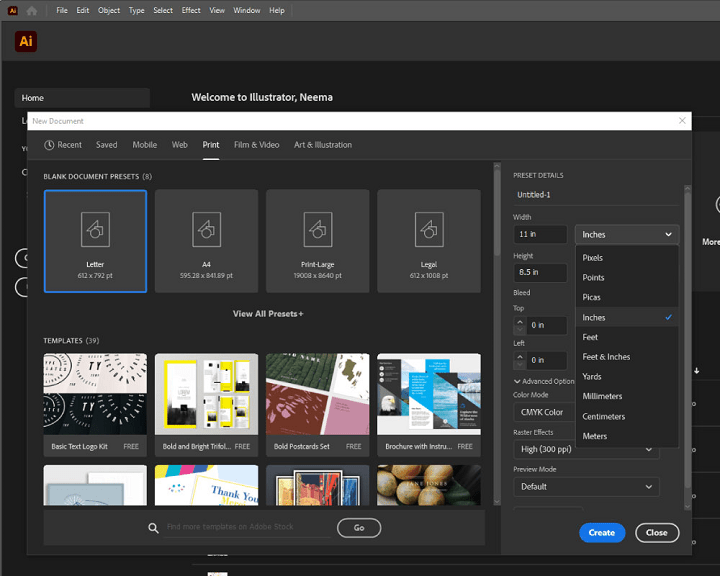Open Bold and Bright Trifold template
The height and width of the screenshot is (576, 720).
(207, 405)
